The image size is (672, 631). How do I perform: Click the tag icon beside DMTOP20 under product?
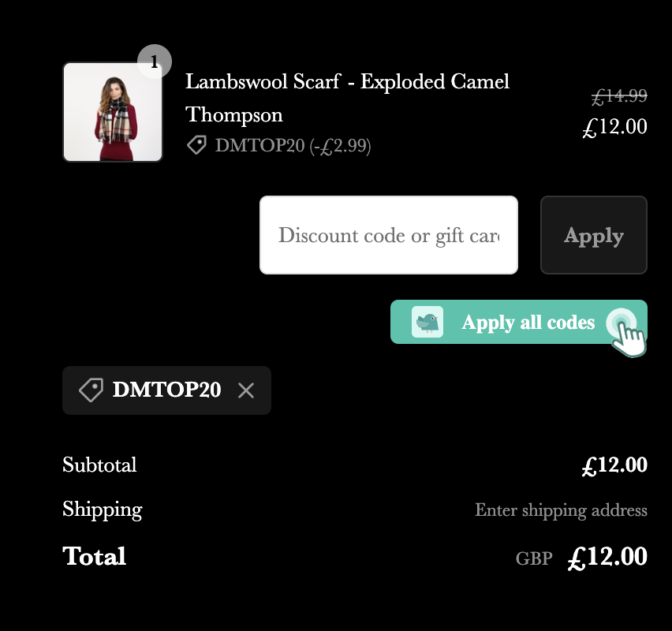196,145
